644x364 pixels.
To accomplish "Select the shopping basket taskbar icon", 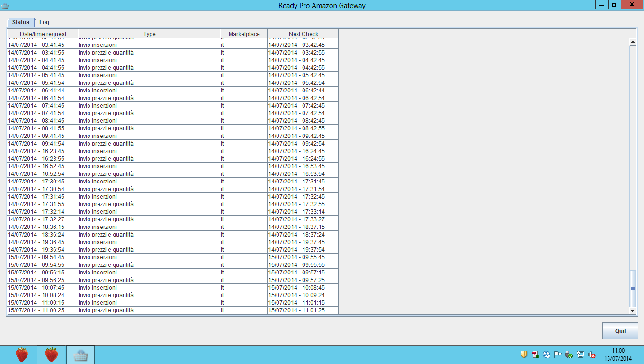I will click(x=80, y=355).
